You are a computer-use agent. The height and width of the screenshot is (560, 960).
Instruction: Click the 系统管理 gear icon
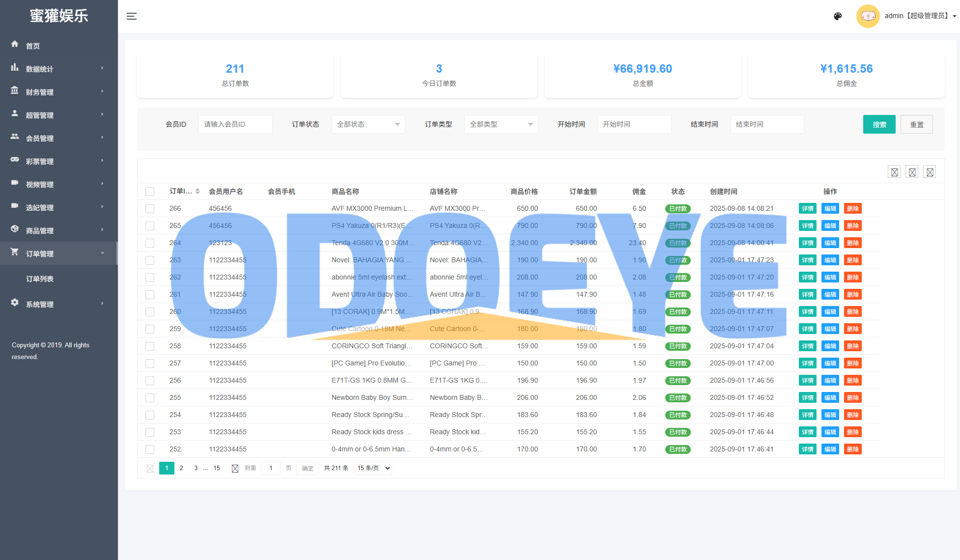pos(15,303)
